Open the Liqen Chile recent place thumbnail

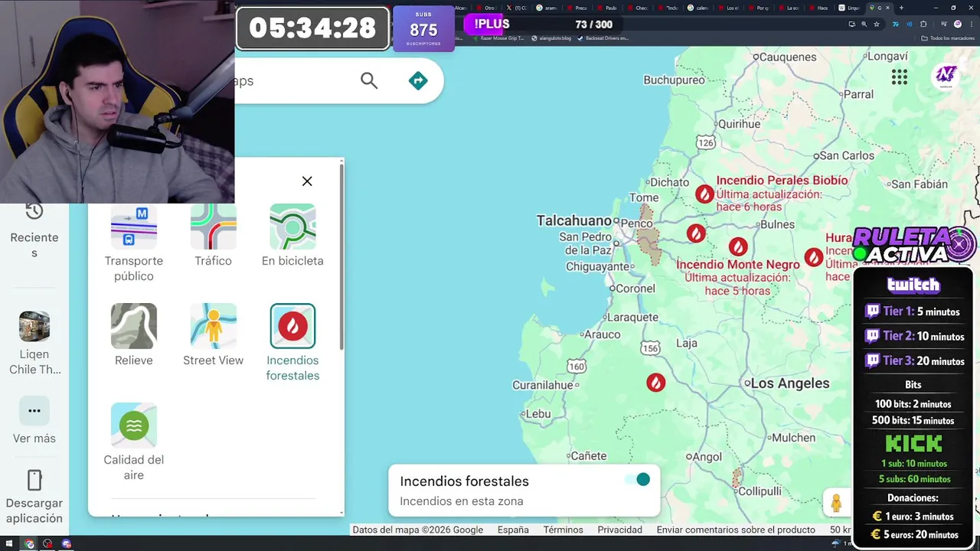click(x=34, y=326)
